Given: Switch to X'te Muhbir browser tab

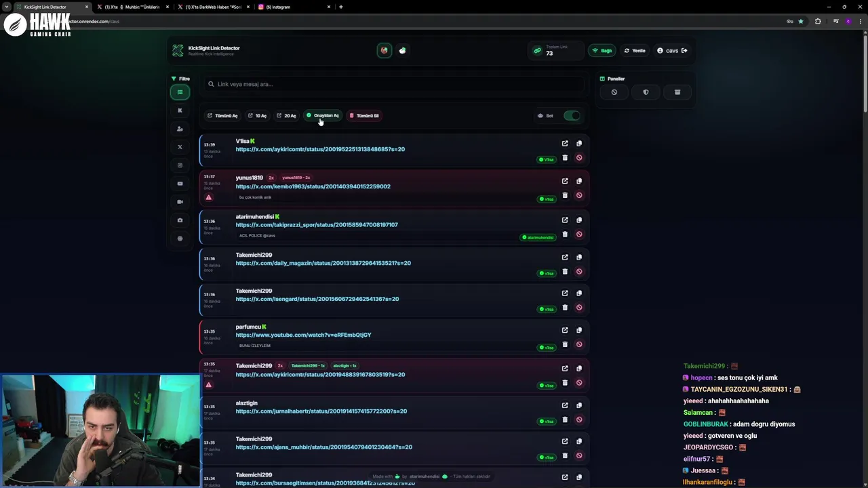Looking at the screenshot, I should [x=132, y=7].
